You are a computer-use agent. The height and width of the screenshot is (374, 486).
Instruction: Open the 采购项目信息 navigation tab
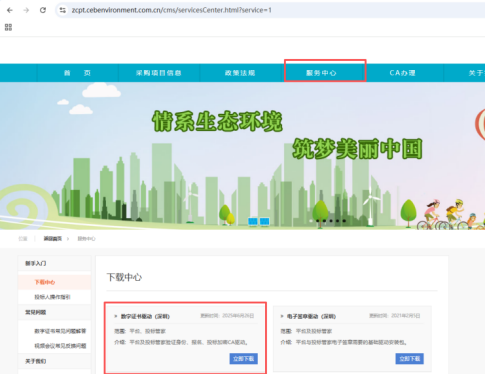coord(159,73)
